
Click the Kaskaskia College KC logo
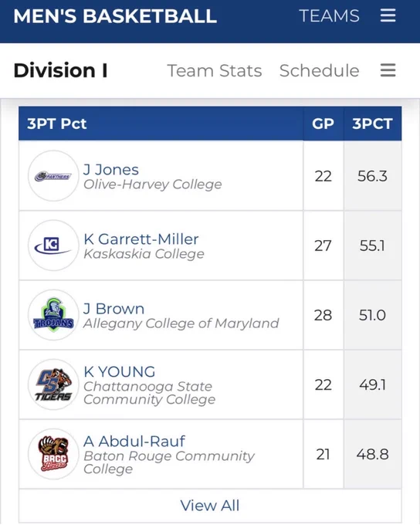tap(53, 246)
